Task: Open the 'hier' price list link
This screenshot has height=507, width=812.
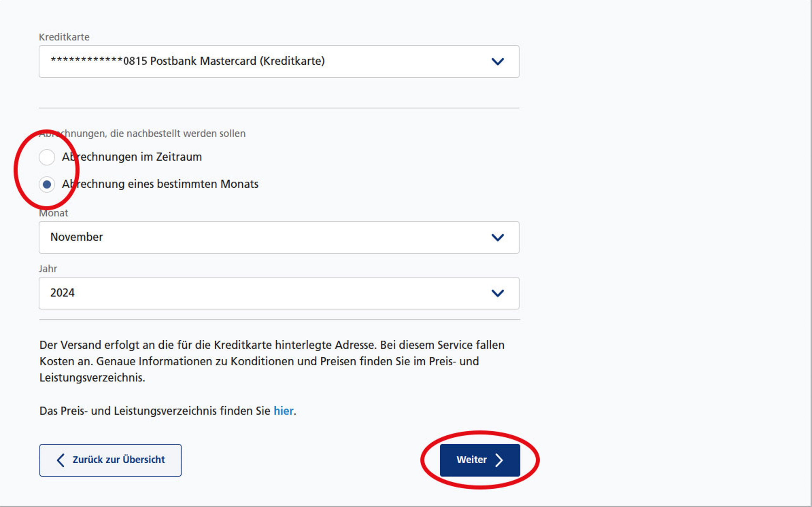Action: (x=283, y=411)
